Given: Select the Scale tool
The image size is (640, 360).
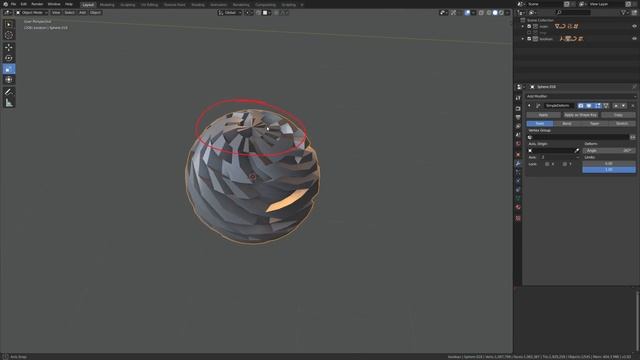Looking at the screenshot, I should click(x=9, y=69).
